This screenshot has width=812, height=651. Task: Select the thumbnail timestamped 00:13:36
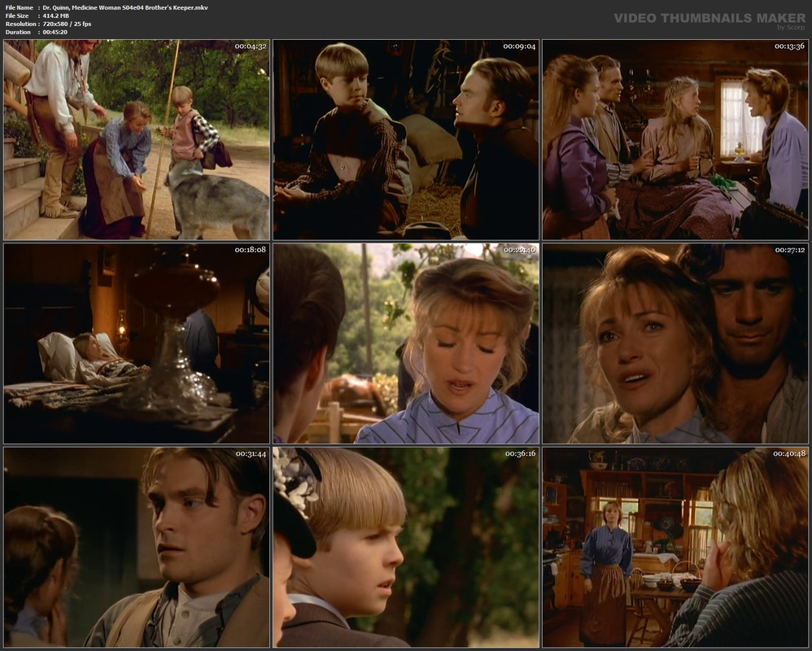coord(675,139)
